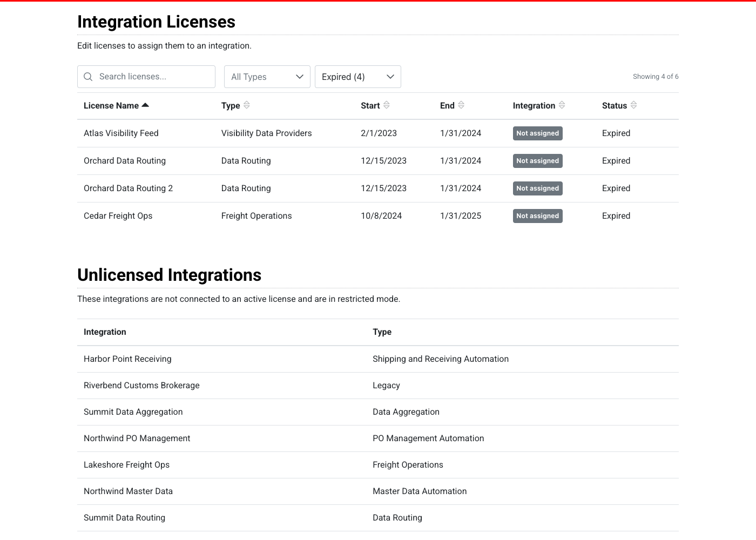The width and height of the screenshot is (756, 540).
Task: Click the Start column sort icon
Action: click(x=387, y=105)
